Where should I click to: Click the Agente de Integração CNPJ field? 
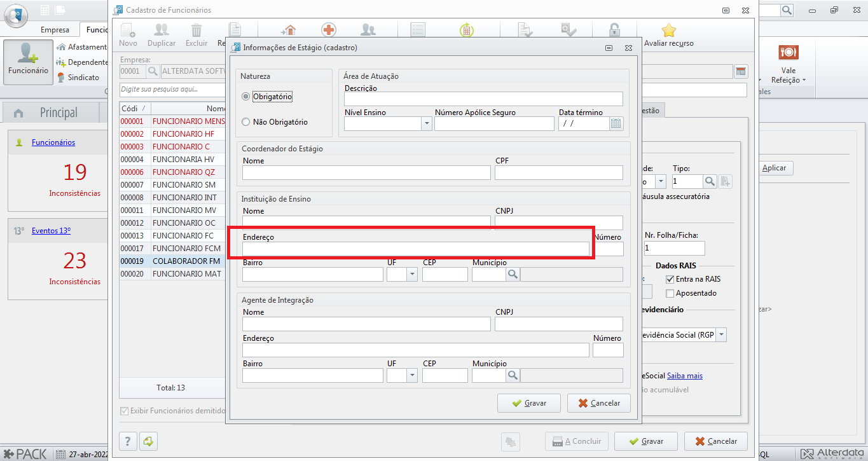559,324
